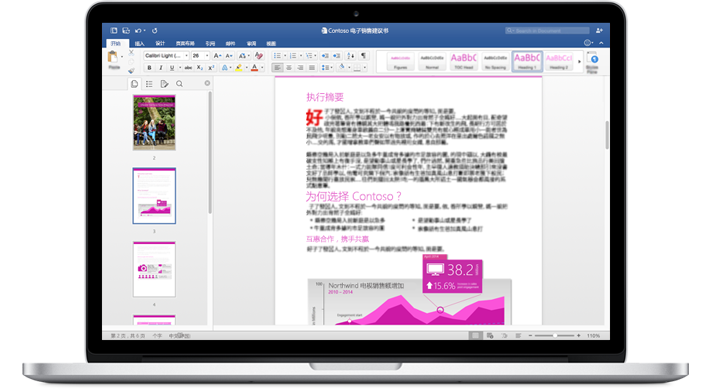Apply the No Spacing style
The height and width of the screenshot is (389, 713).
[x=495, y=61]
